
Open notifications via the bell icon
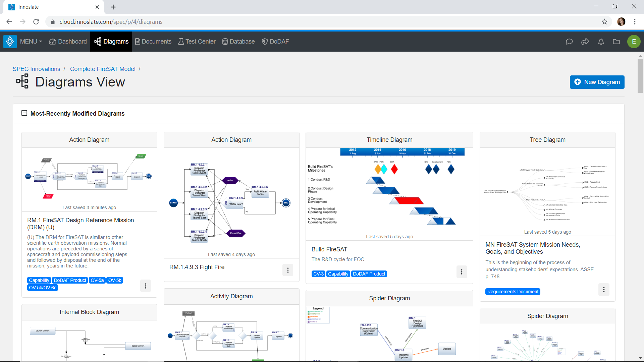601,42
